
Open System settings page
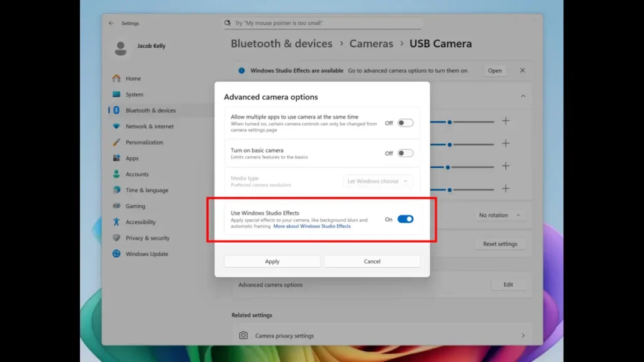point(135,94)
